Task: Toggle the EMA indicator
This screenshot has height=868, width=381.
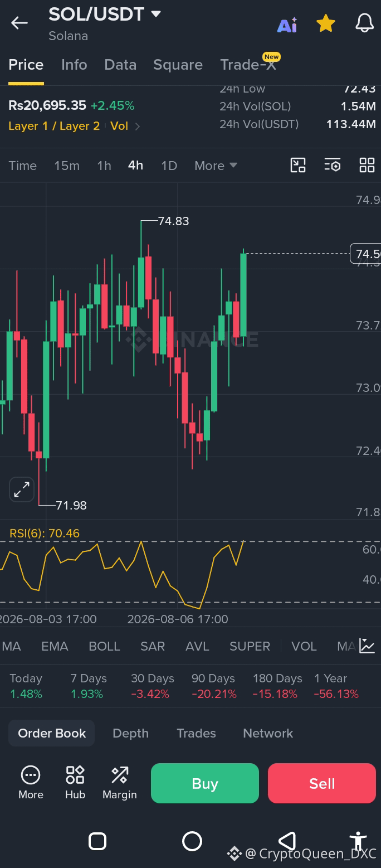Action: (55, 646)
